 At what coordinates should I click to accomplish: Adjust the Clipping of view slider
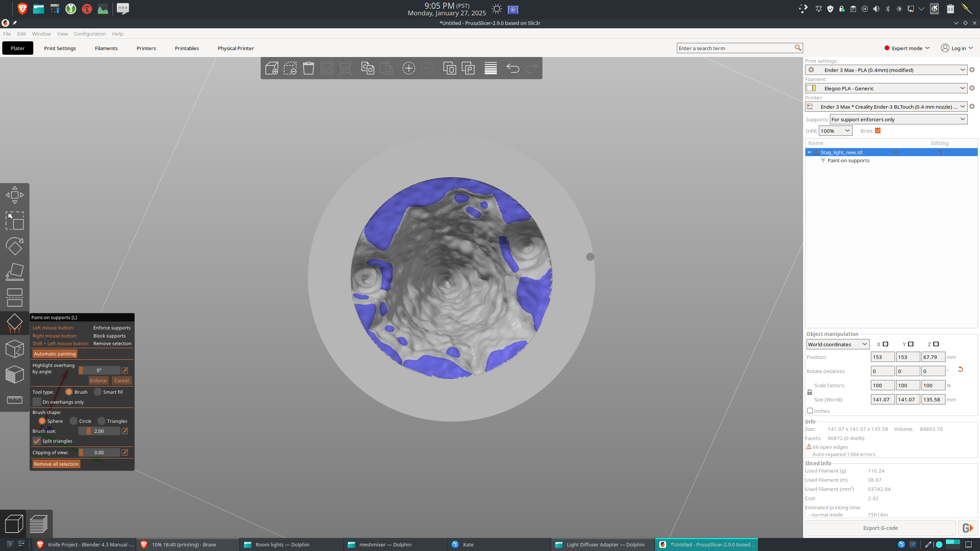(x=99, y=452)
